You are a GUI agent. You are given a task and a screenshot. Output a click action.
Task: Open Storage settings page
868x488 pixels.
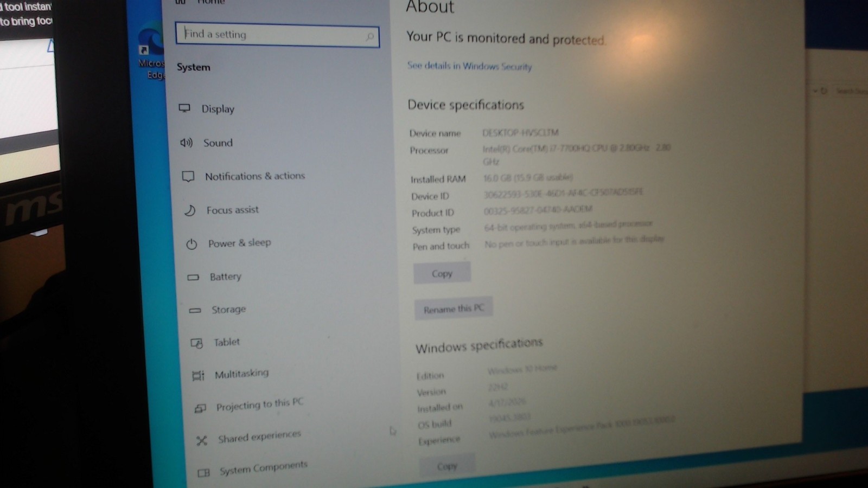pos(229,309)
